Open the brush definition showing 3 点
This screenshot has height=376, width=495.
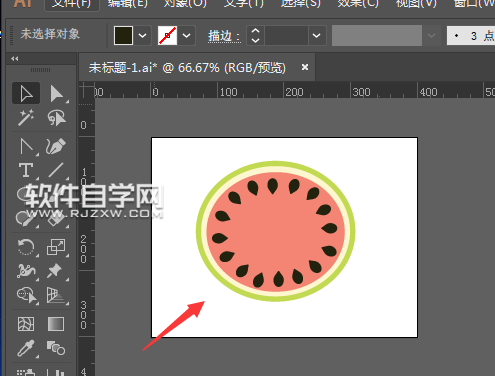click(471, 35)
